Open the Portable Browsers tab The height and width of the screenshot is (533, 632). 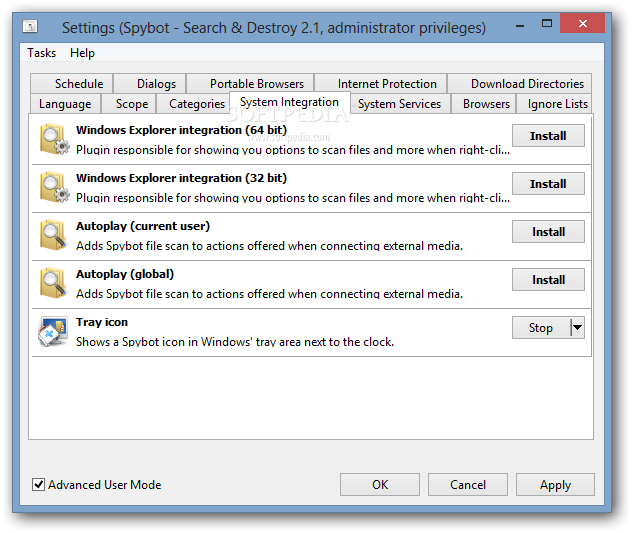pyautogui.click(x=250, y=83)
